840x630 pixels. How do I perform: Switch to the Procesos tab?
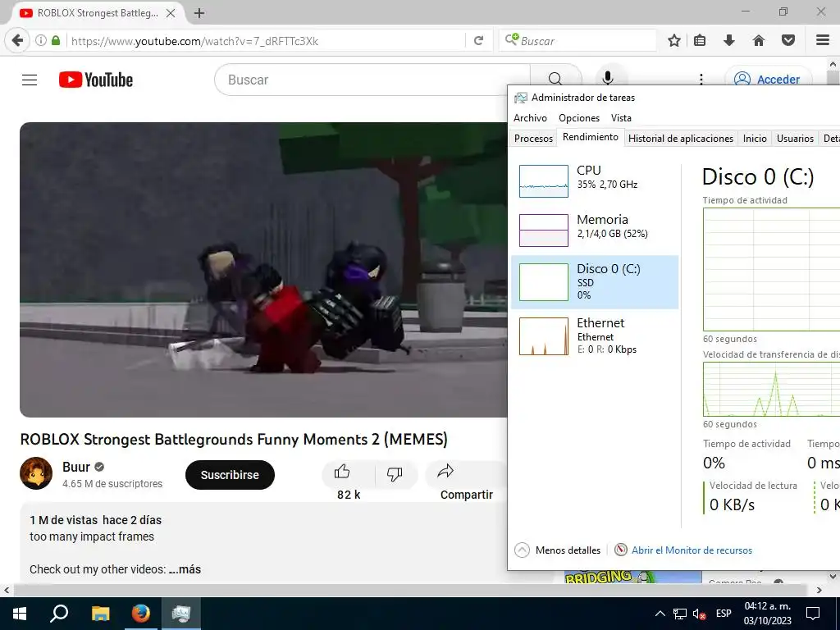tap(533, 138)
